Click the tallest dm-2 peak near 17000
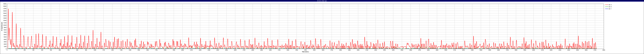This screenshot has width=644, height=54. (8, 9)
